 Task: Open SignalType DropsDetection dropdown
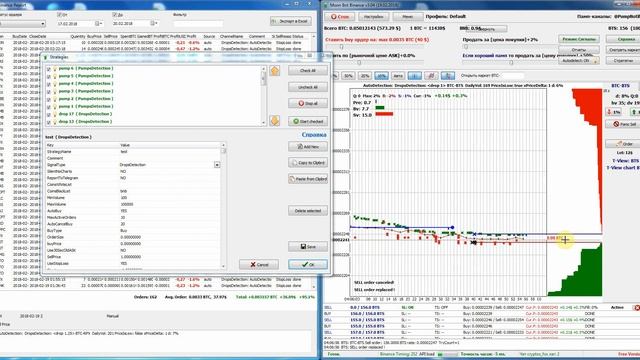click(217, 165)
